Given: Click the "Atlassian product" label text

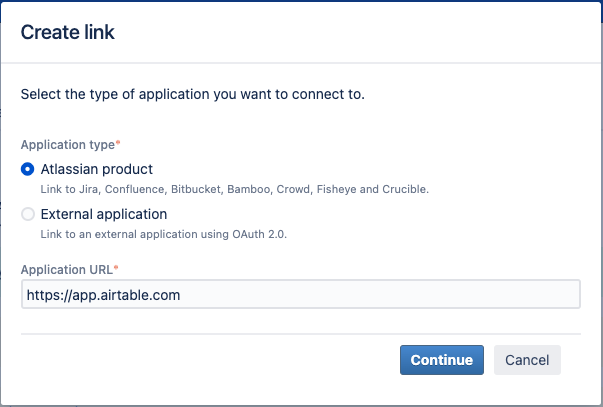Looking at the screenshot, I should point(97,169).
